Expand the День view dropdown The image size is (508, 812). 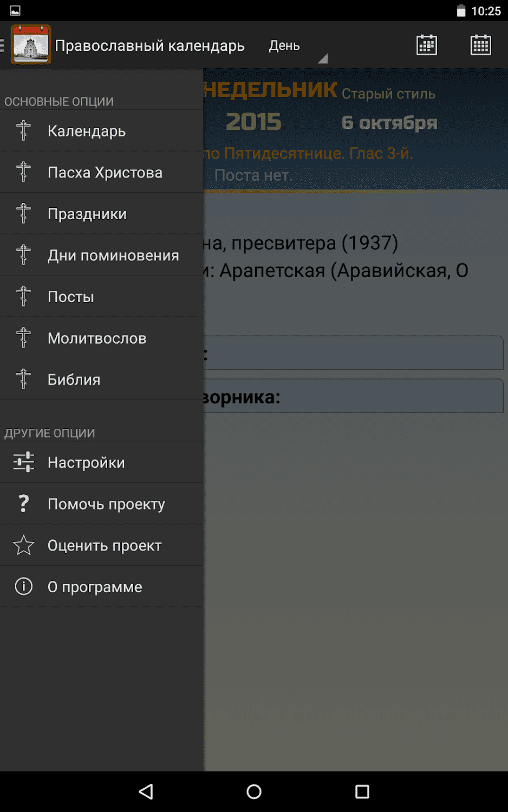coord(298,47)
